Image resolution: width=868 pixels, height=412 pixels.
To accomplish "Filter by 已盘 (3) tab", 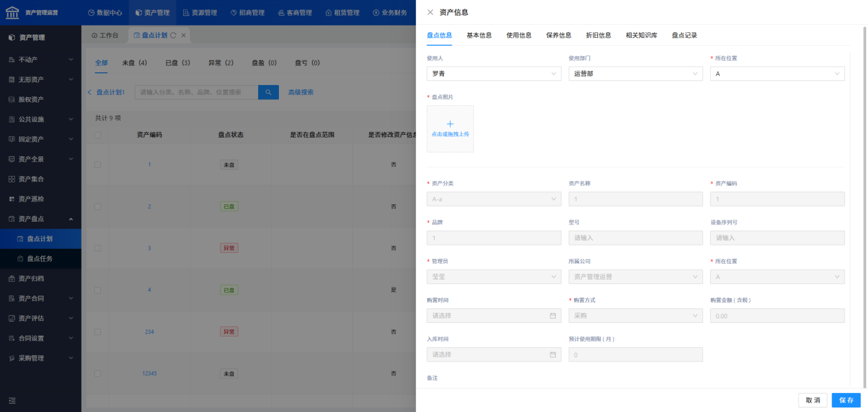I will click(178, 62).
